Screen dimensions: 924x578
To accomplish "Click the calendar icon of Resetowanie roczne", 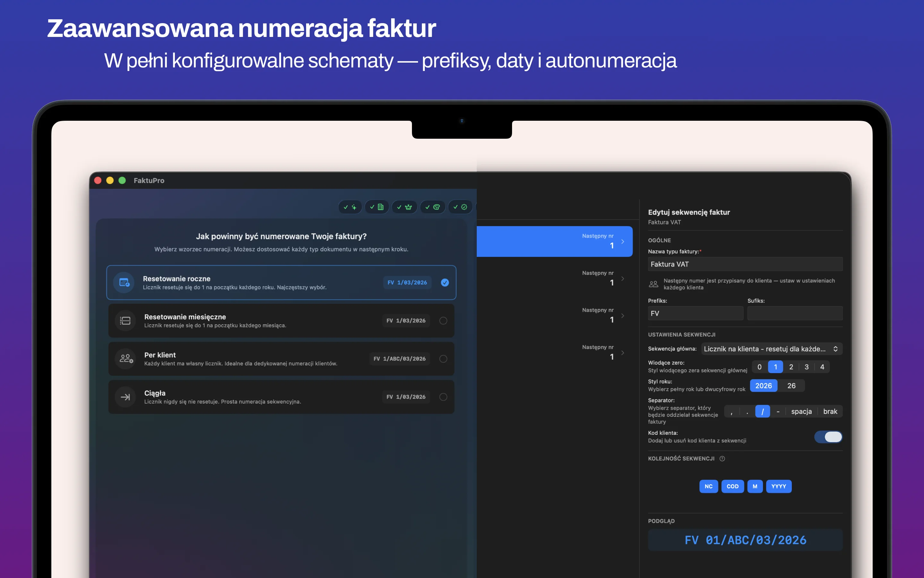I will [x=124, y=283].
